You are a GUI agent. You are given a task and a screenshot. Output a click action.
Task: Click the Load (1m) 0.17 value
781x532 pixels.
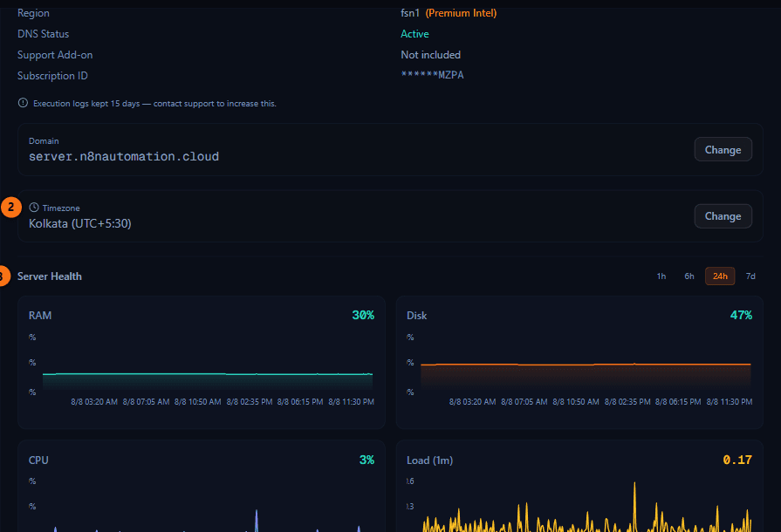(x=737, y=460)
